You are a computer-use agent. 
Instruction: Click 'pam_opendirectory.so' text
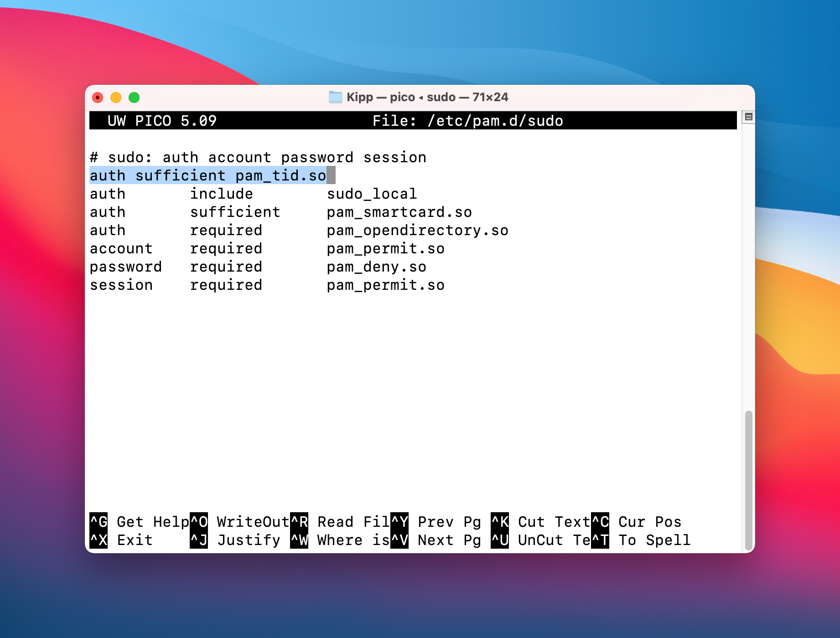(418, 230)
